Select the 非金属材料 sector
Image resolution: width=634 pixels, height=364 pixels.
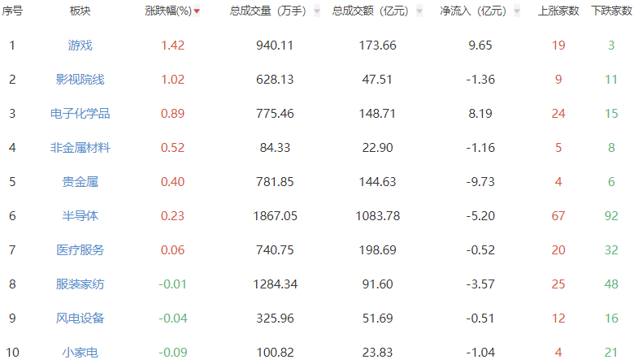[80, 148]
